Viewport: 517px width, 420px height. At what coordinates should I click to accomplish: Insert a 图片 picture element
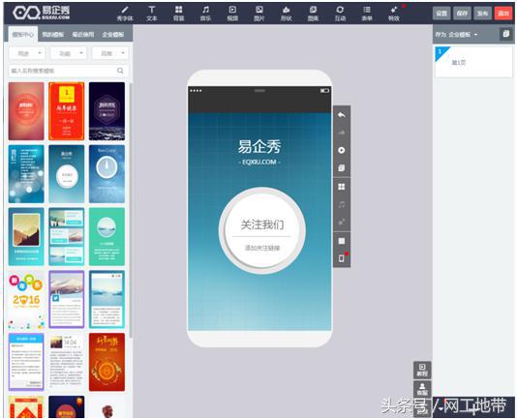tap(259, 14)
